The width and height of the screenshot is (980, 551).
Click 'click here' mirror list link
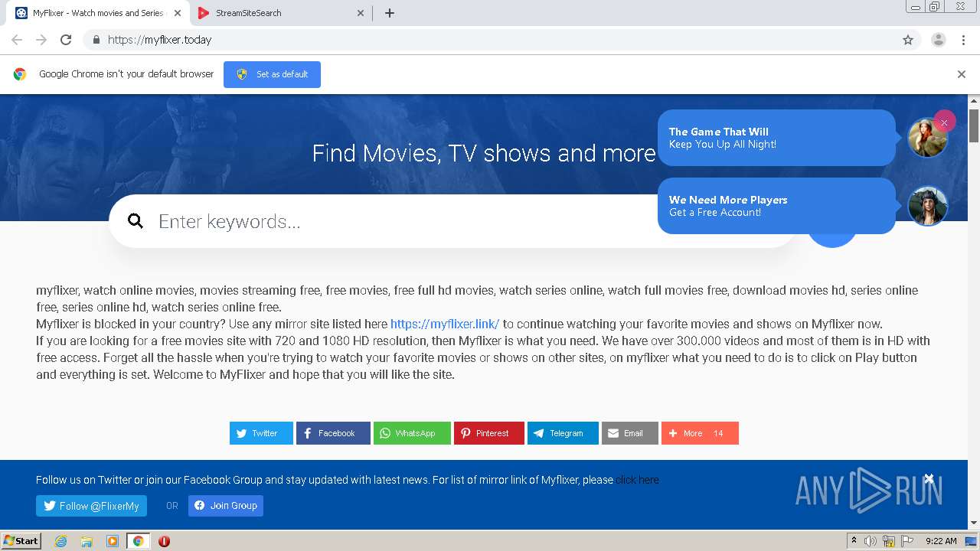tap(637, 480)
